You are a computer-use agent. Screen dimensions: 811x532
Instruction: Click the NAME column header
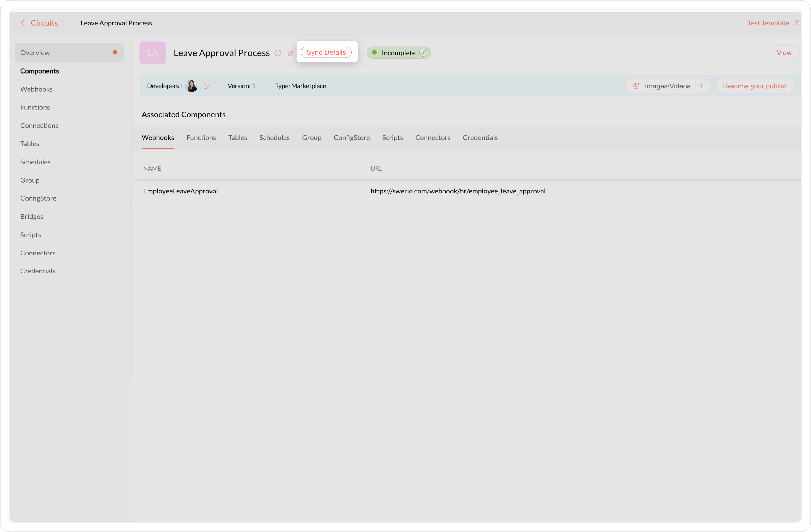click(152, 168)
